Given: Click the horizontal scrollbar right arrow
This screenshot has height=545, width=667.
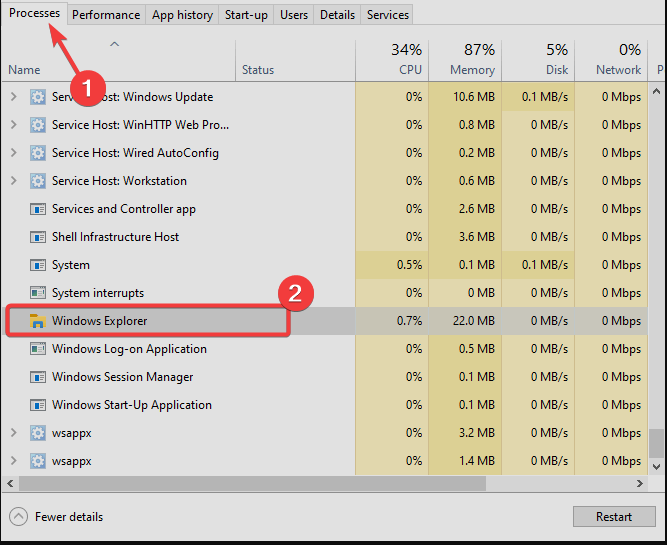Looking at the screenshot, I should 640,484.
